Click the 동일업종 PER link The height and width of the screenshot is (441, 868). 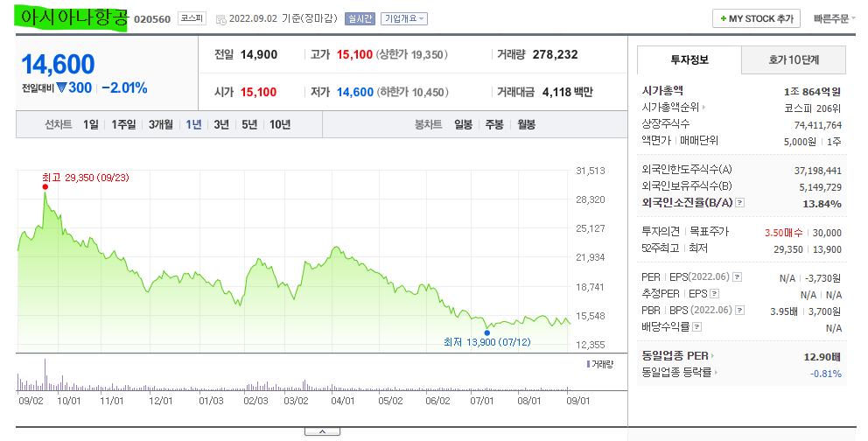677,356
